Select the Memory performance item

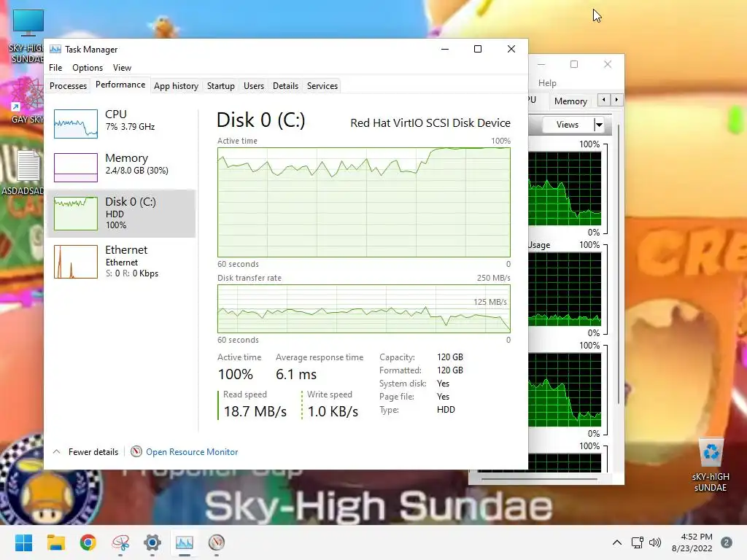click(122, 167)
